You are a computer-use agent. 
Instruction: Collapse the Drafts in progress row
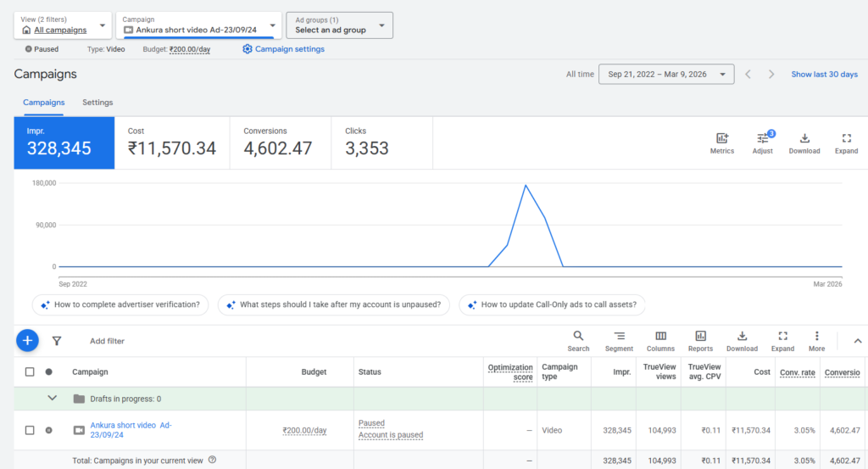point(53,398)
